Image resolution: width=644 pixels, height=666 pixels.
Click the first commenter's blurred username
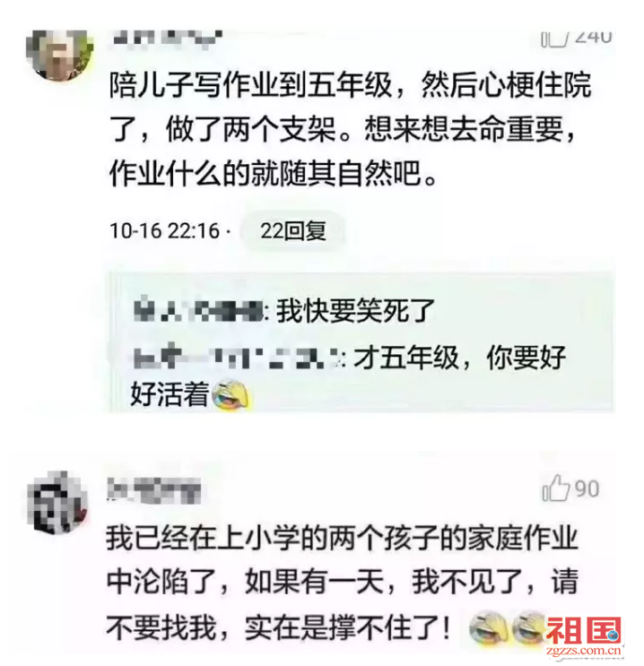[x=167, y=39]
